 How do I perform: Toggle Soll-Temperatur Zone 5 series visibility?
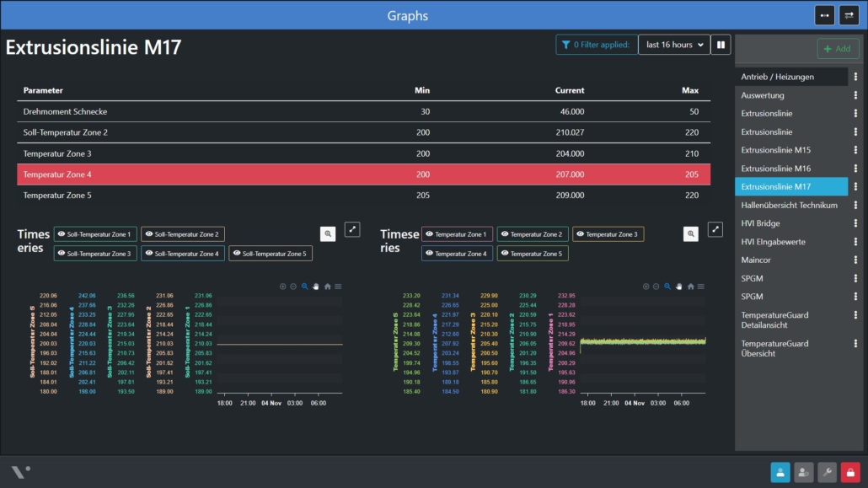271,253
